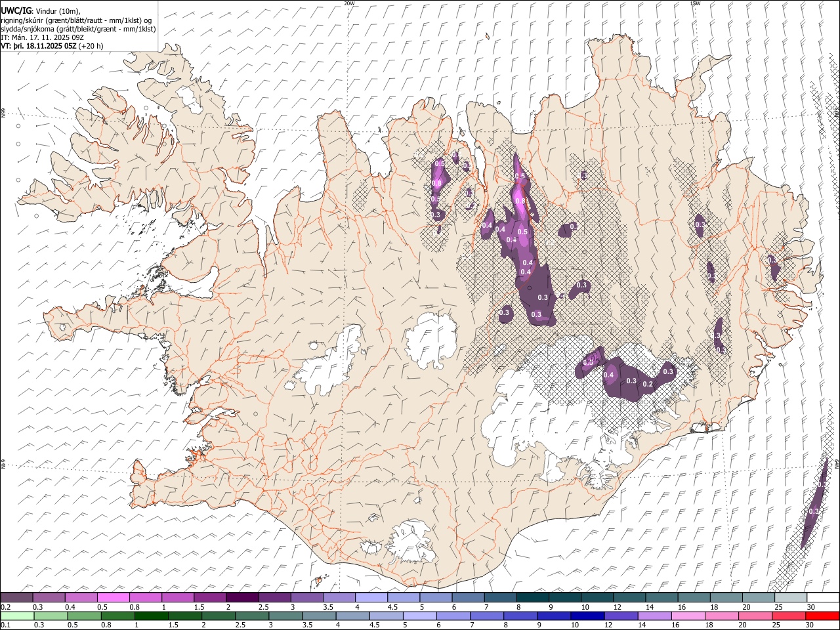840x630 pixels.
Task: Click the dark purple 0.2 swatch in upper legend row
Action: click(16, 597)
